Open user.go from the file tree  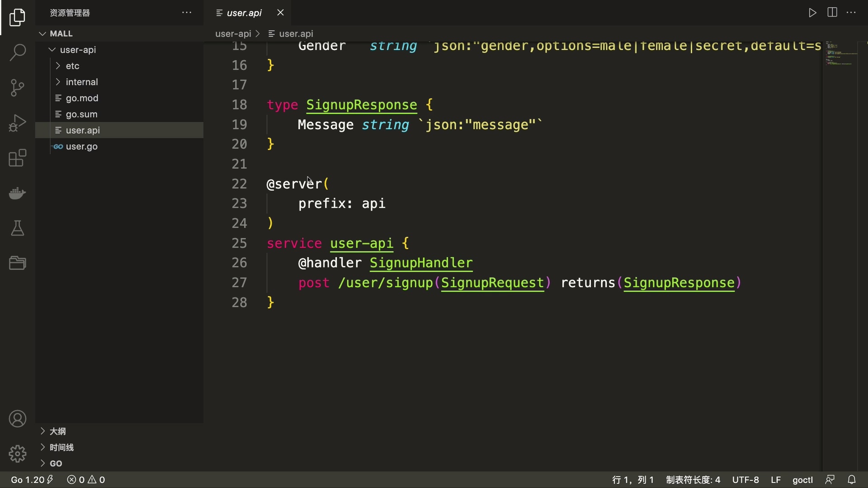(81, 146)
